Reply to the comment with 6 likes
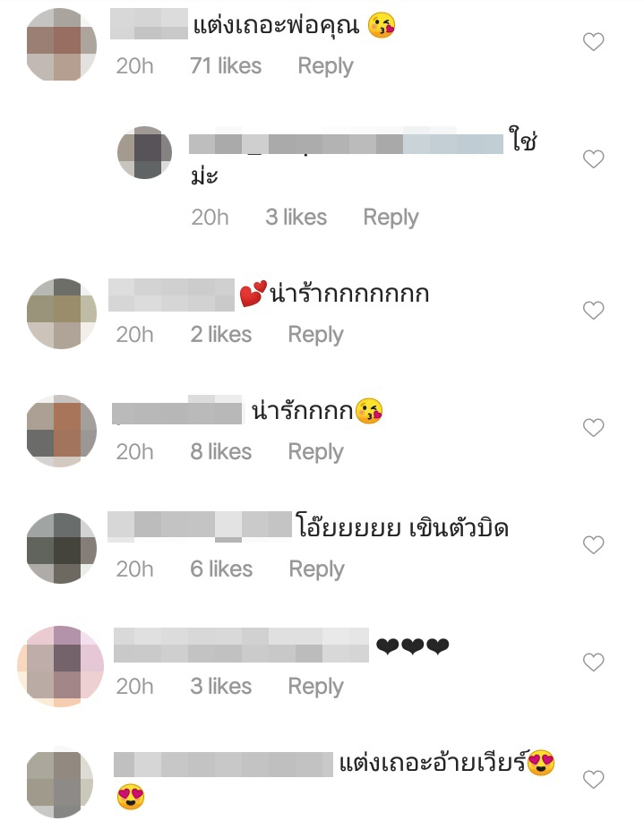The height and width of the screenshot is (821, 644). coord(316,569)
